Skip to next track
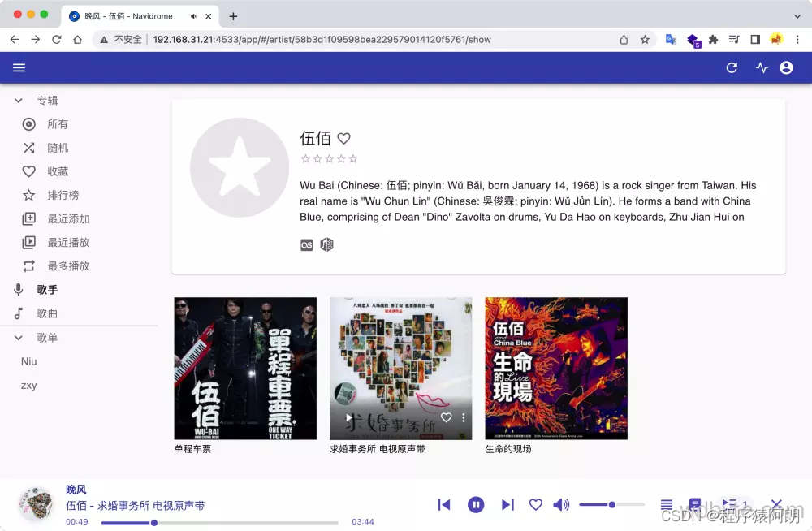Viewport: 812px width, 531px height. (508, 504)
